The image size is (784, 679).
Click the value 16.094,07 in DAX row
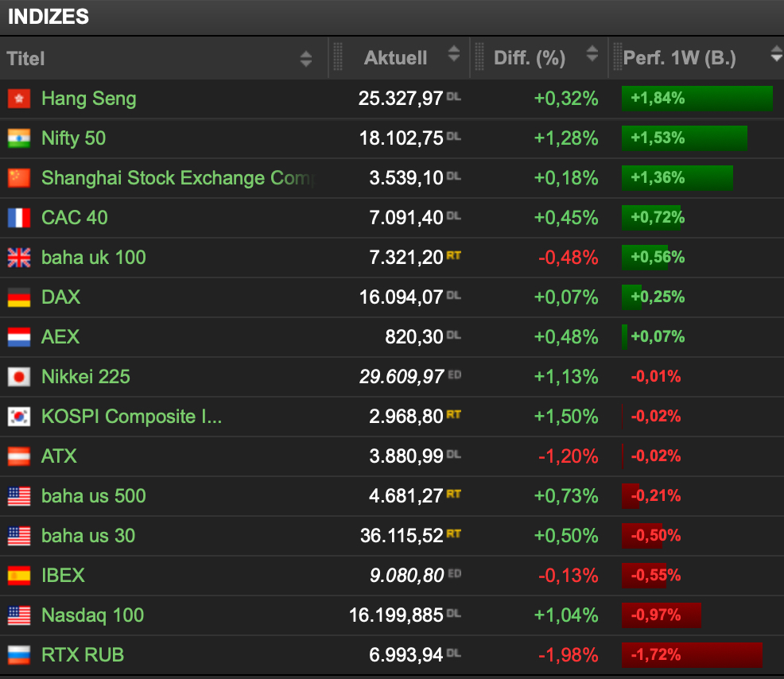click(x=401, y=297)
